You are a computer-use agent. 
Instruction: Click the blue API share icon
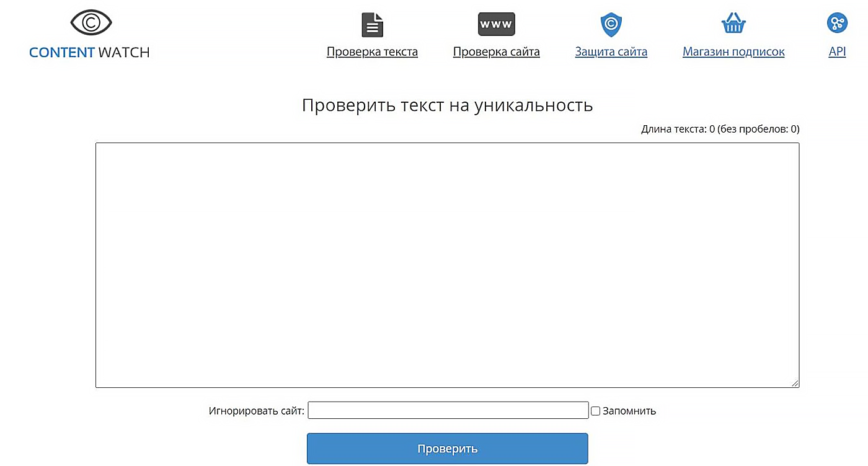837,24
